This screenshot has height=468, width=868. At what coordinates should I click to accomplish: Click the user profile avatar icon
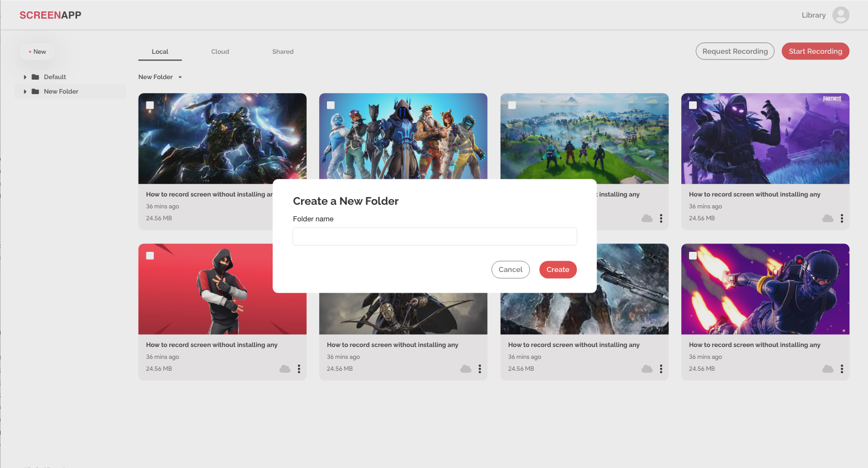841,15
